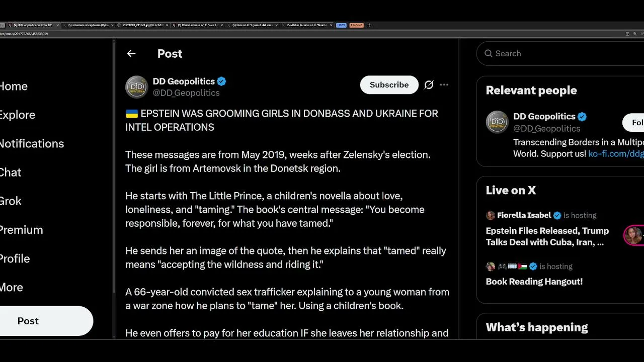Close the Dumi on X tab
The height and width of the screenshot is (362, 644).
coord(276,25)
